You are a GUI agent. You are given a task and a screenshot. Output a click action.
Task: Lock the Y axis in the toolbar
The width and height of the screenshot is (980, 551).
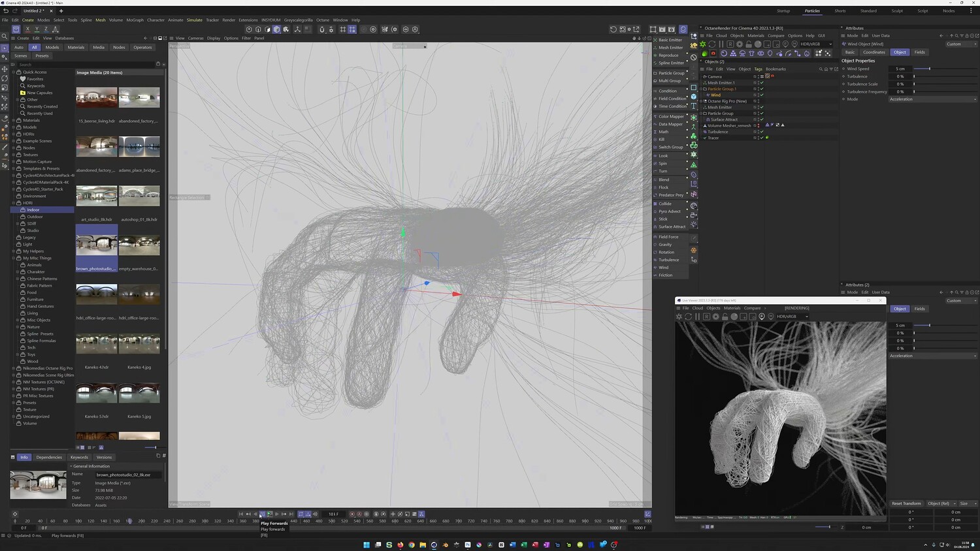(x=37, y=29)
